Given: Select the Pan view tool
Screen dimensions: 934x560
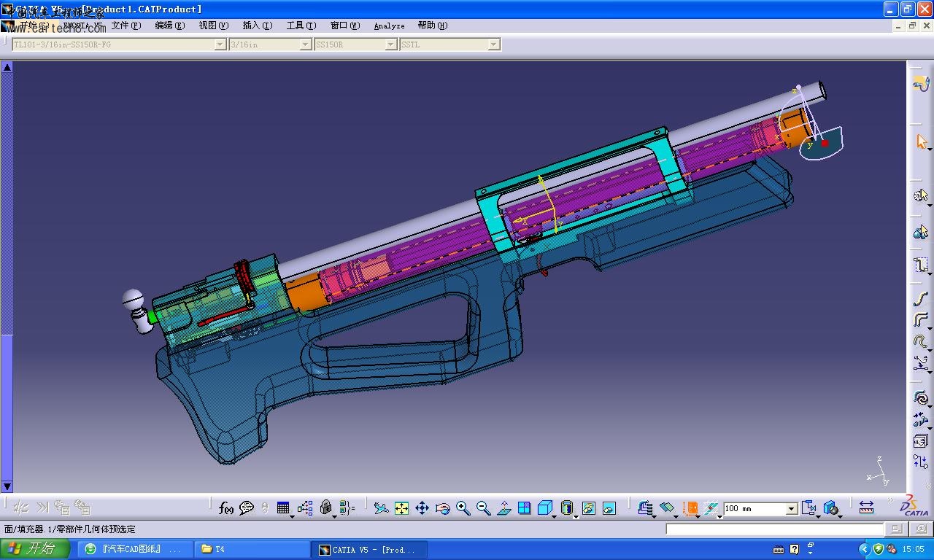Looking at the screenshot, I should 422,508.
